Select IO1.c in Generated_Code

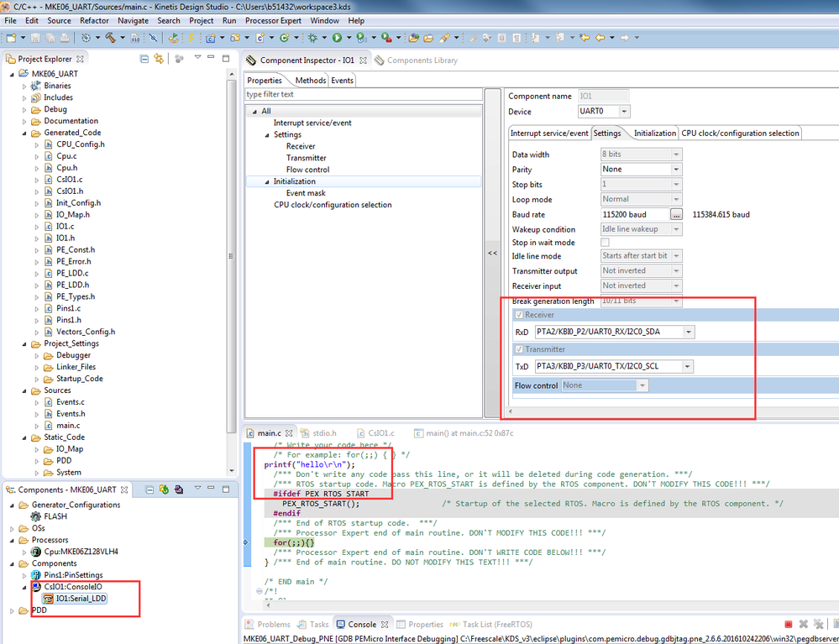(65, 226)
